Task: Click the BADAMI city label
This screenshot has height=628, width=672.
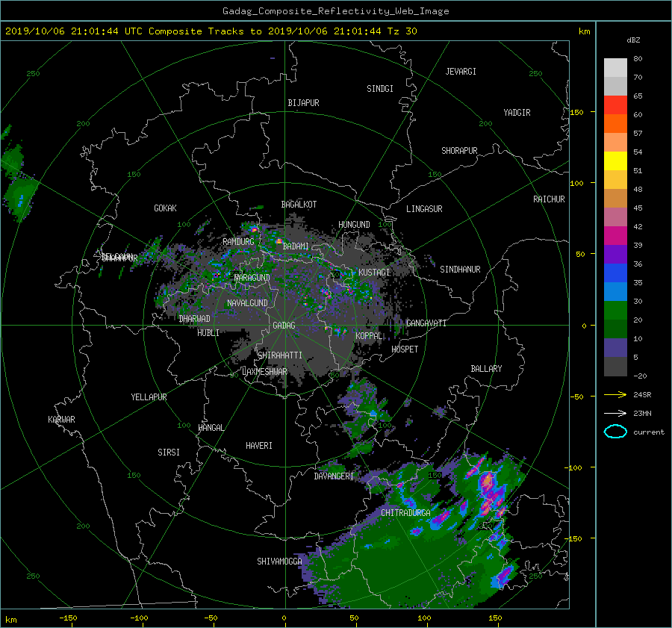Action: [x=296, y=246]
